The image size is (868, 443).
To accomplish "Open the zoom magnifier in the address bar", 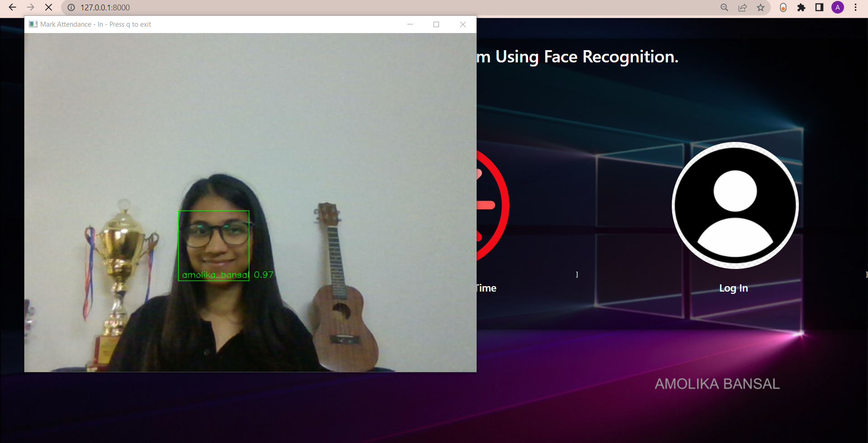I will (724, 8).
